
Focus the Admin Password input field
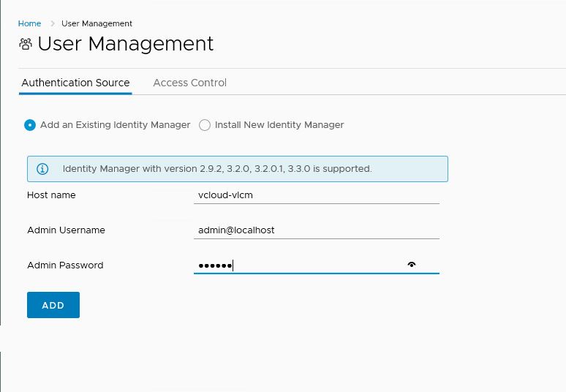point(300,265)
